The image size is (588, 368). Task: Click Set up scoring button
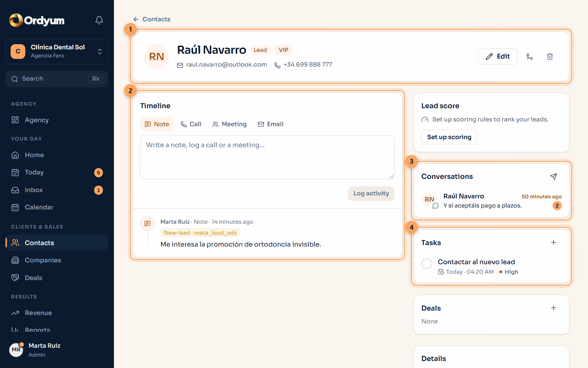(x=449, y=137)
